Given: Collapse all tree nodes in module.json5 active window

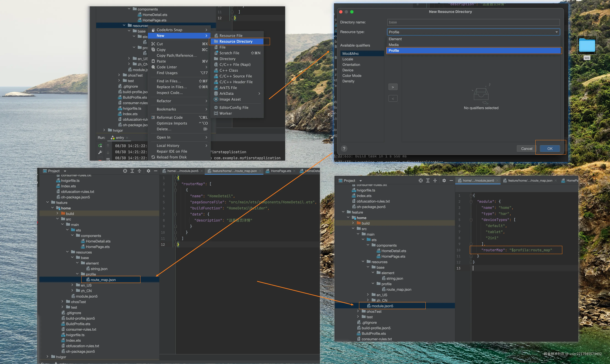Looking at the screenshot, I should [x=435, y=180].
